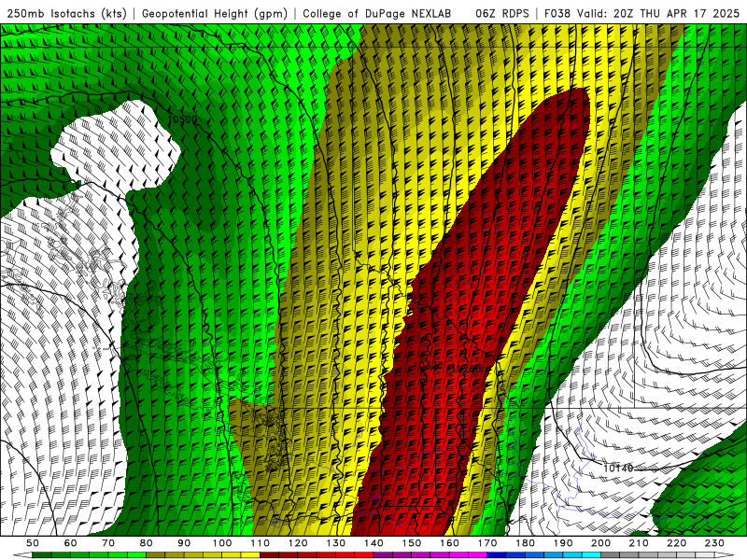Click the 110 value on the color scale
The height and width of the screenshot is (560, 747).
pyautogui.click(x=261, y=543)
